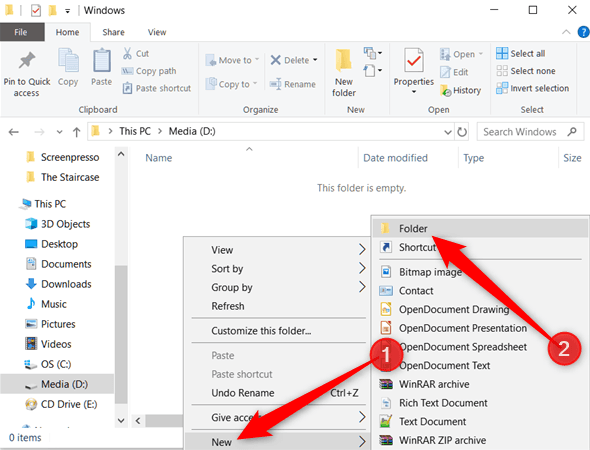The width and height of the screenshot is (590, 450).
Task: Click the New folder ribbon icon
Action: tap(344, 61)
